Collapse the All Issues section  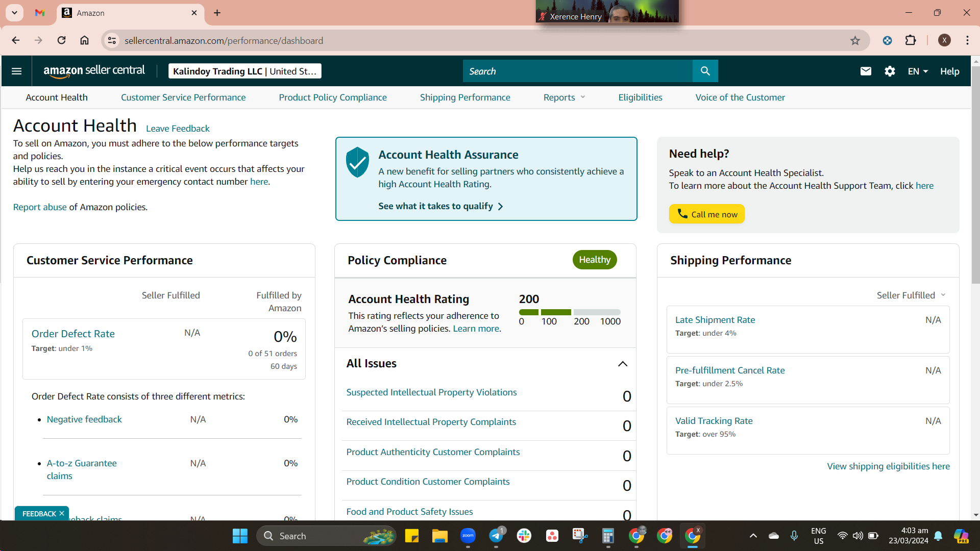pos(622,364)
